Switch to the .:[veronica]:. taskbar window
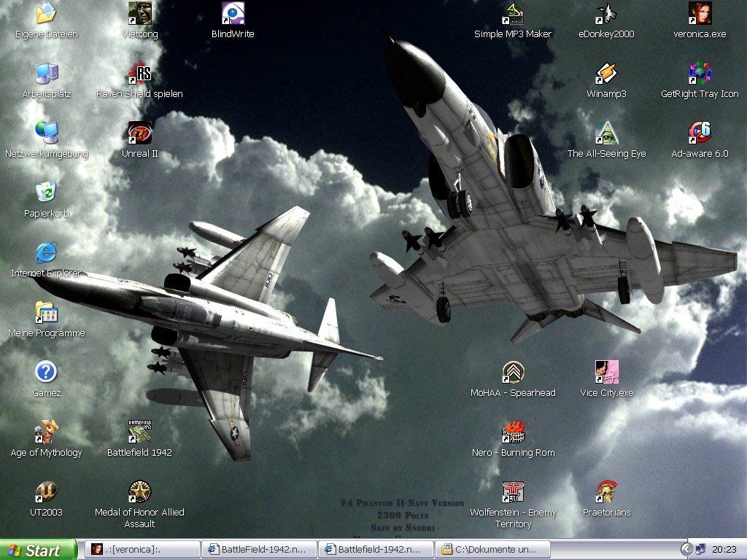The height and width of the screenshot is (560, 747). point(142,550)
